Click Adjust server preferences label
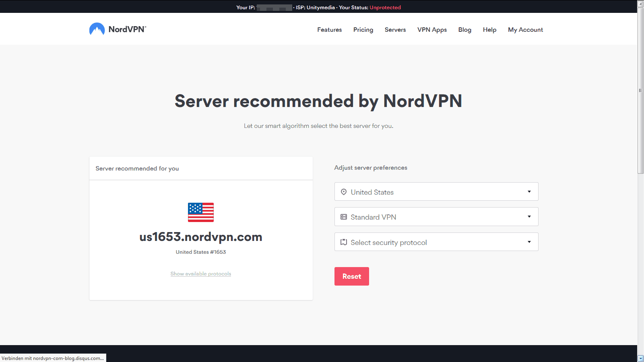 point(371,168)
